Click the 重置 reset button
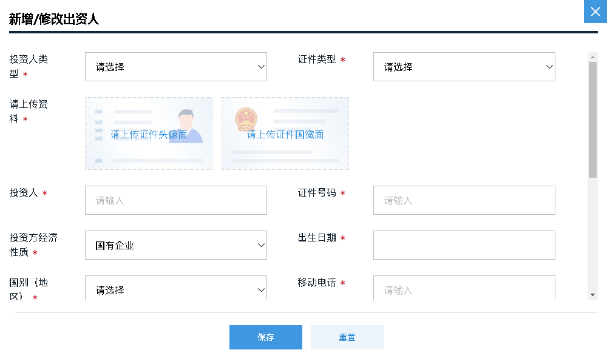This screenshot has width=607, height=364. (347, 337)
